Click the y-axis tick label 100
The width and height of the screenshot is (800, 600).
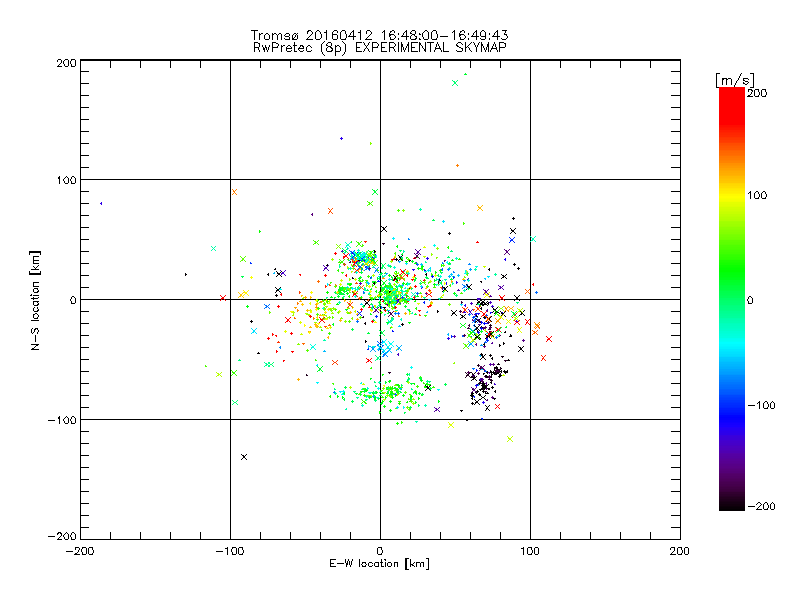tap(66, 180)
